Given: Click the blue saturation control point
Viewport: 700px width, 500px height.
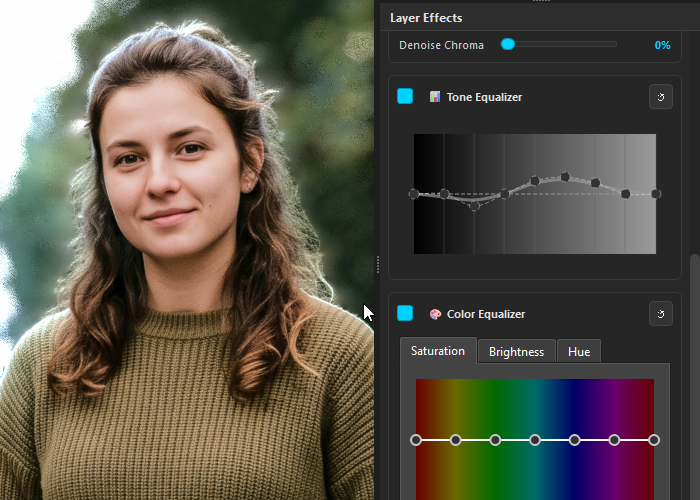Looking at the screenshot, I should point(575,440).
